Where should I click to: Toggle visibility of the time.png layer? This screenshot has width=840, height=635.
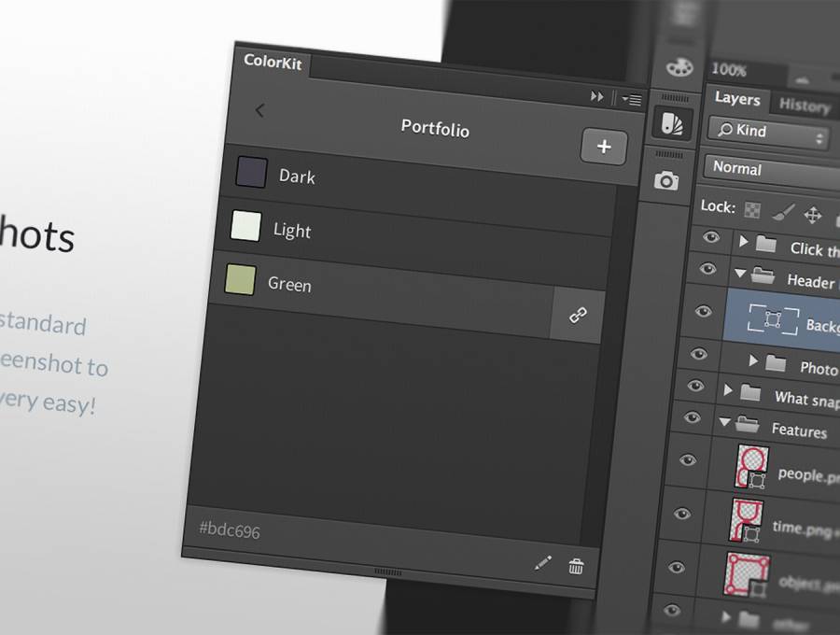coord(682,513)
